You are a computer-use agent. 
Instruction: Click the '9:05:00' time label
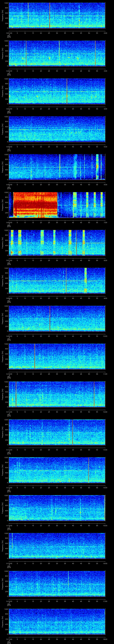(9, 184)
